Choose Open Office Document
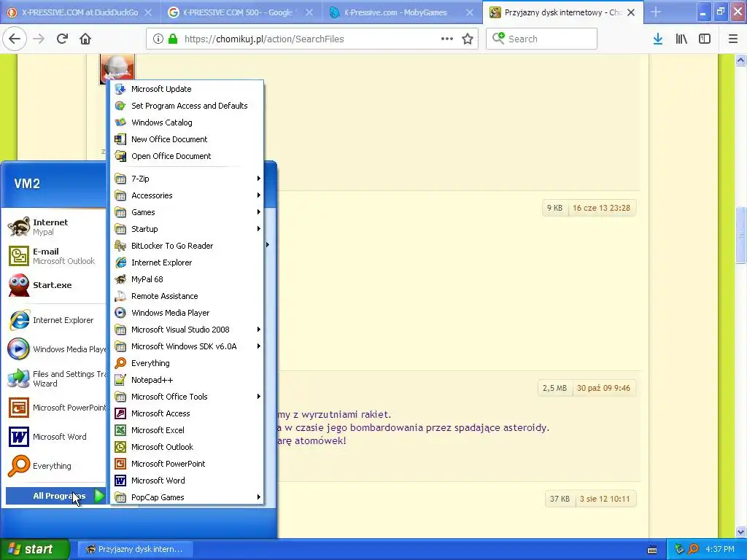Image resolution: width=747 pixels, height=560 pixels. tap(187, 156)
